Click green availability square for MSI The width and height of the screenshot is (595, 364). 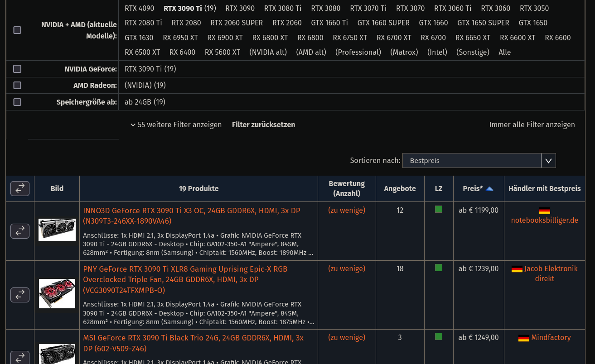pos(439,336)
